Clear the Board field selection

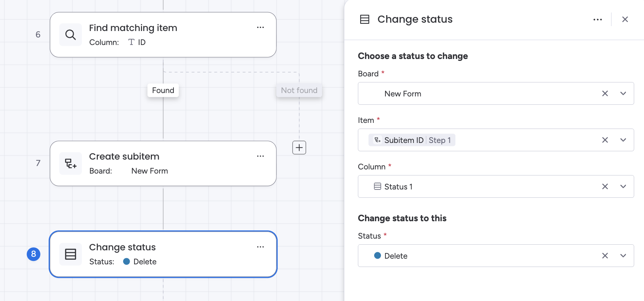[x=605, y=93]
